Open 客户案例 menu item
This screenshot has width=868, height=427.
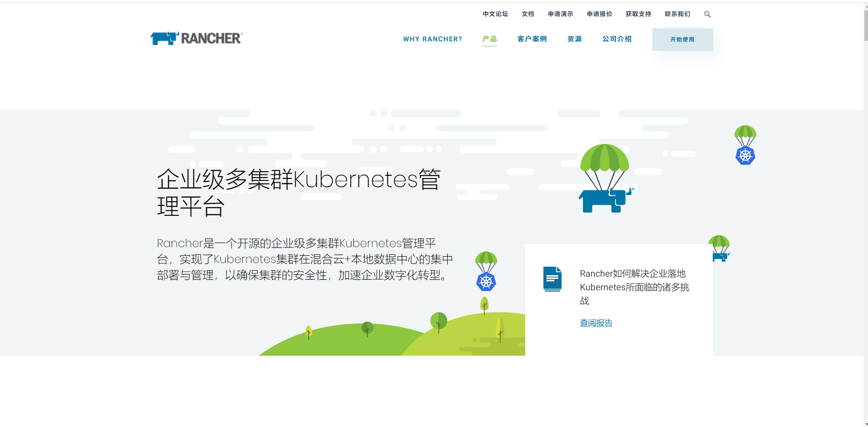click(532, 39)
